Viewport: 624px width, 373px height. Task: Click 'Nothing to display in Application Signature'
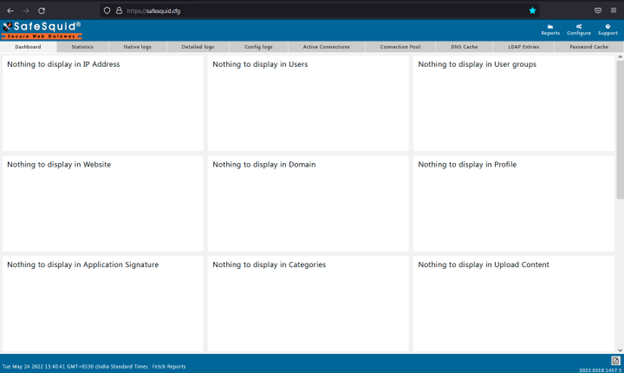83,265
